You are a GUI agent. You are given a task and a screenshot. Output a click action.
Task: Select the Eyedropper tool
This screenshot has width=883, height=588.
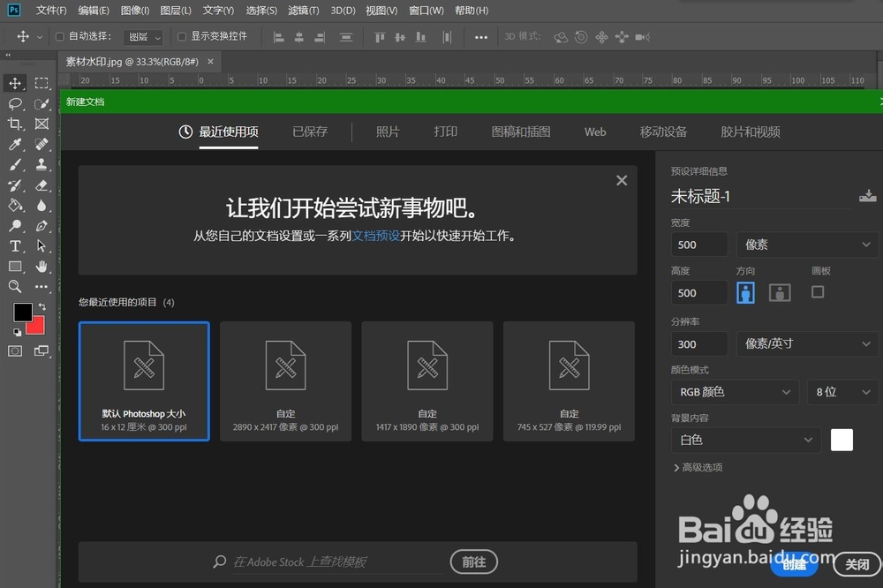tap(15, 144)
